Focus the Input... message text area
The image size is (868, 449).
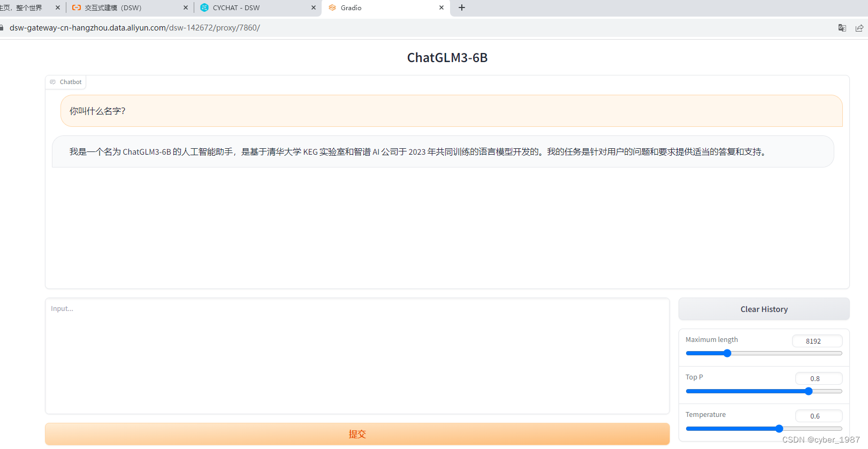point(357,356)
